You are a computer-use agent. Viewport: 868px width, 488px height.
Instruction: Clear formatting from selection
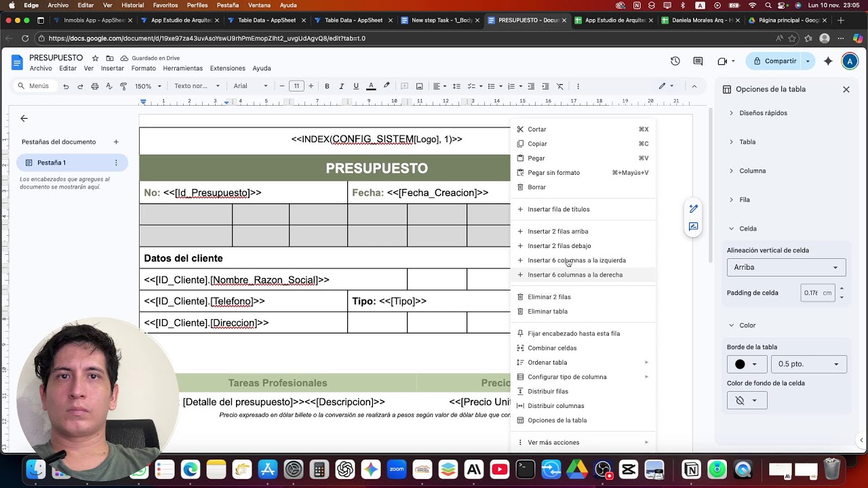(x=560, y=86)
